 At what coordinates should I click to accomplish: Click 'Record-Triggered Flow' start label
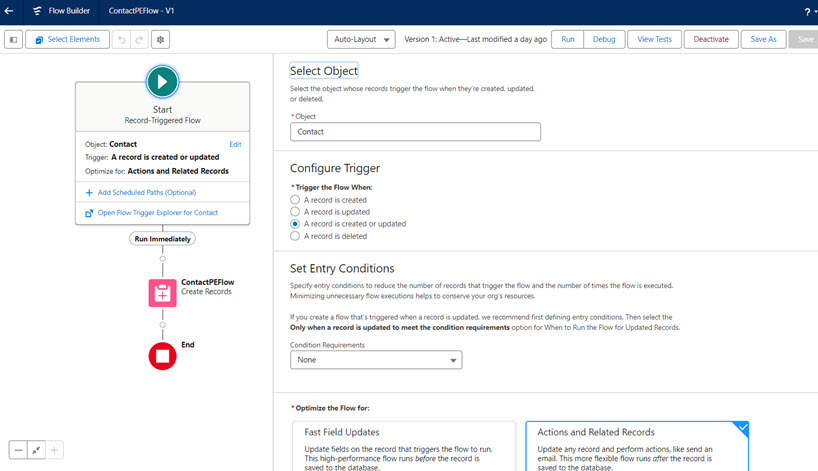pos(162,120)
